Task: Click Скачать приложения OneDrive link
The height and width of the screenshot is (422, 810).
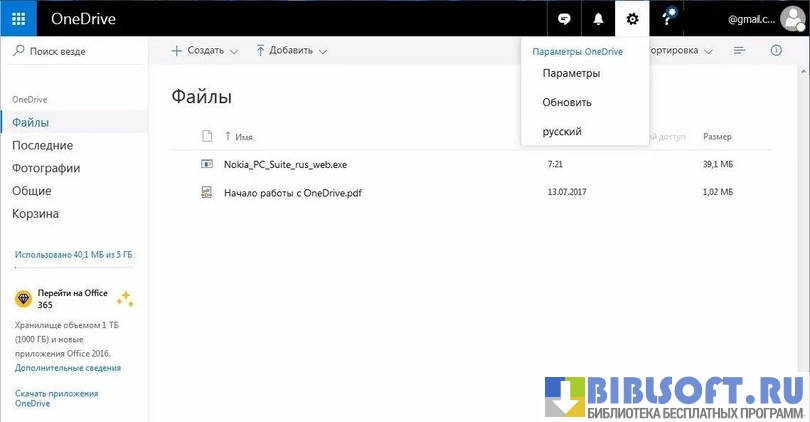Action: pyautogui.click(x=56, y=398)
